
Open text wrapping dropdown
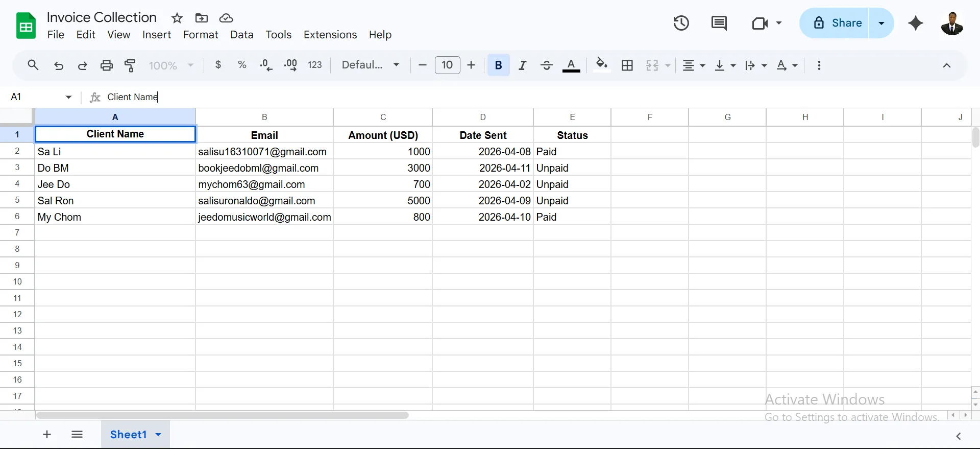point(756,65)
